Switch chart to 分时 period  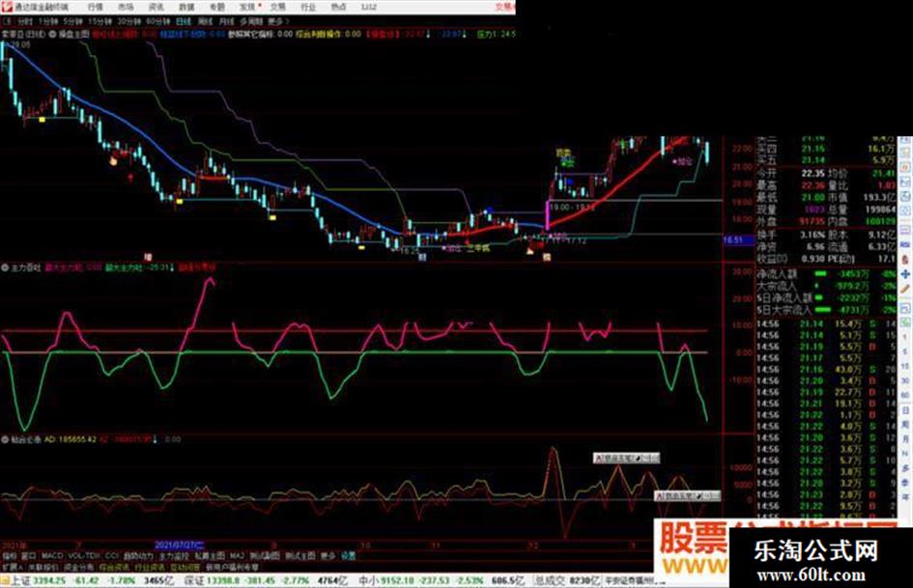coord(25,21)
